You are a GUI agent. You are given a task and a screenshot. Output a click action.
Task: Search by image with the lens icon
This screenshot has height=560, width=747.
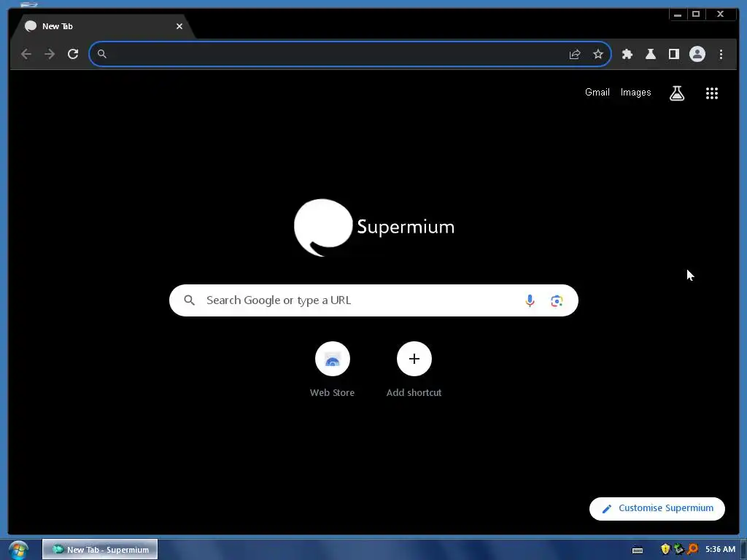click(x=557, y=301)
